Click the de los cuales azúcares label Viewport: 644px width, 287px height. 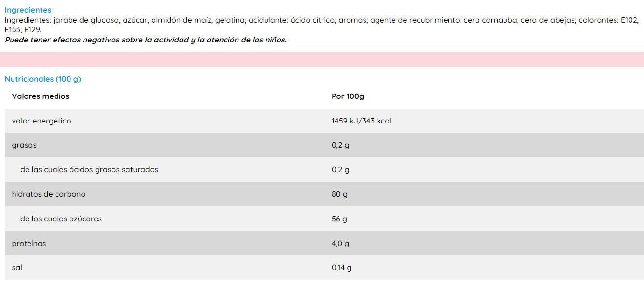(x=61, y=219)
